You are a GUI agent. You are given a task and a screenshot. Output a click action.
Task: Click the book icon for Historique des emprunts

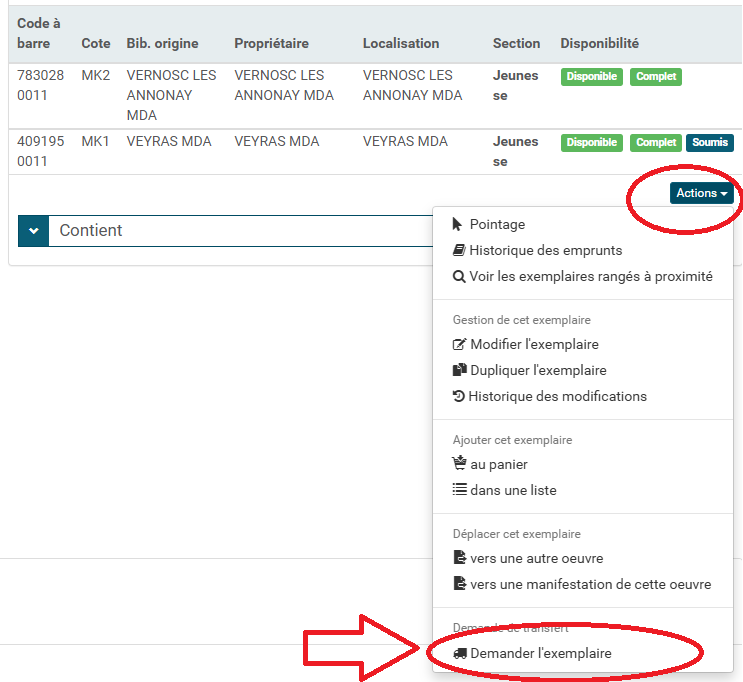[x=459, y=250]
